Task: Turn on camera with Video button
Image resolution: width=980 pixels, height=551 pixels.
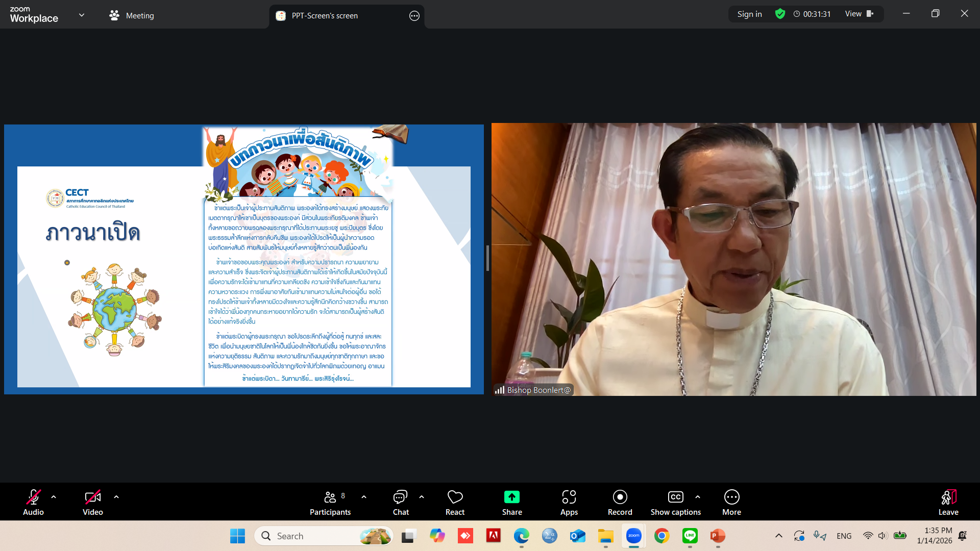Action: point(92,503)
